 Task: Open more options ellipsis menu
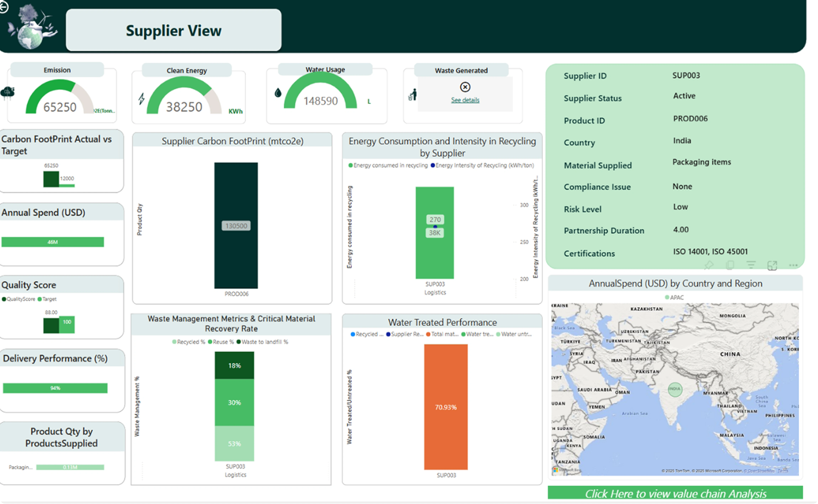[x=793, y=265]
